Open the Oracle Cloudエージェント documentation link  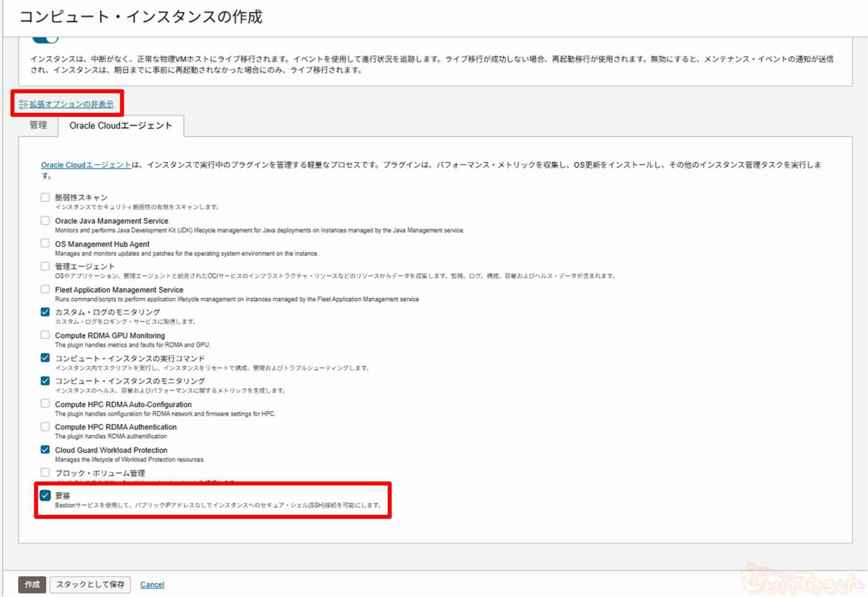86,165
